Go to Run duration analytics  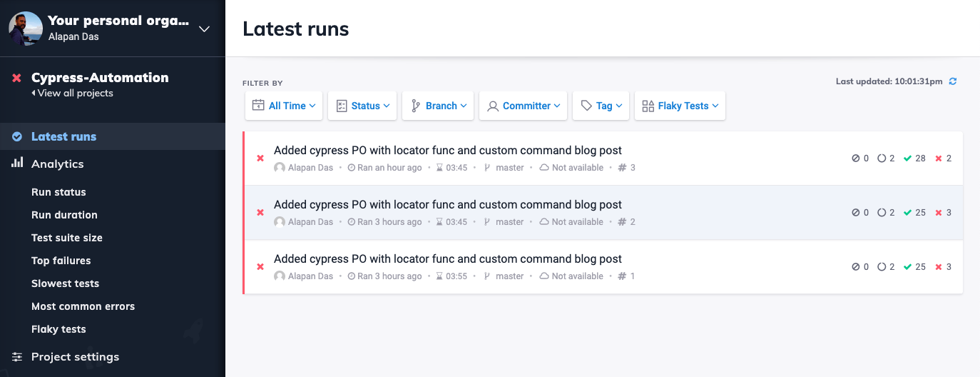coord(64,215)
